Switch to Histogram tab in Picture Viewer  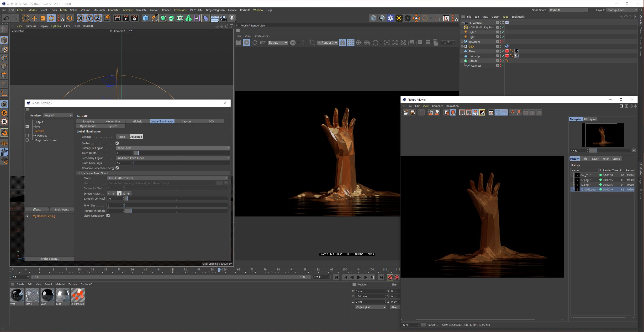590,120
